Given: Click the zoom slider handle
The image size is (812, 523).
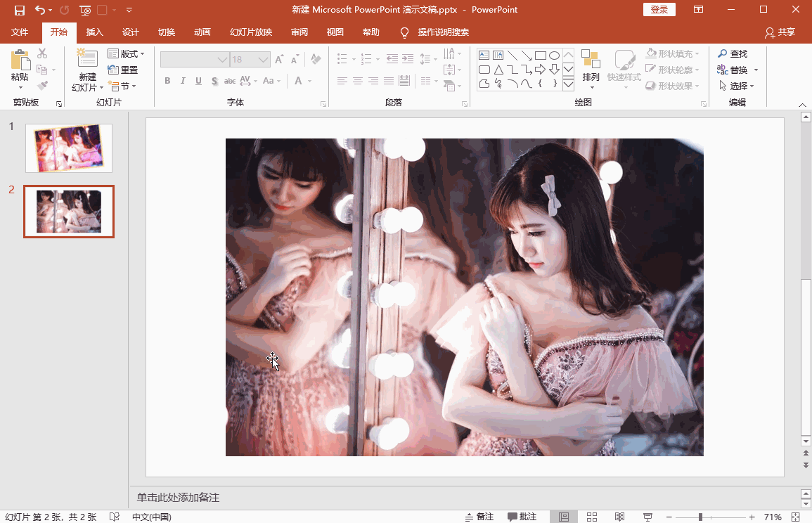Looking at the screenshot, I should click(x=700, y=517).
